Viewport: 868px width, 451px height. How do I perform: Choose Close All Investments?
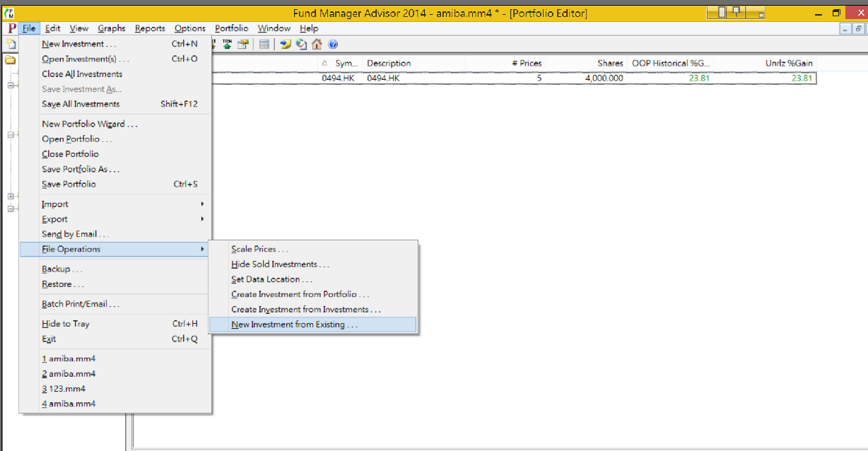pyautogui.click(x=115, y=74)
